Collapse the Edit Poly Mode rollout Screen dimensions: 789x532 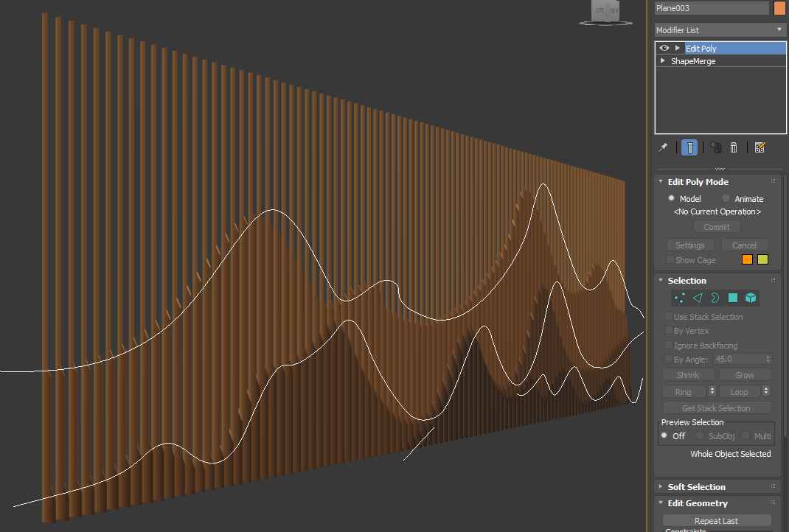click(x=661, y=181)
